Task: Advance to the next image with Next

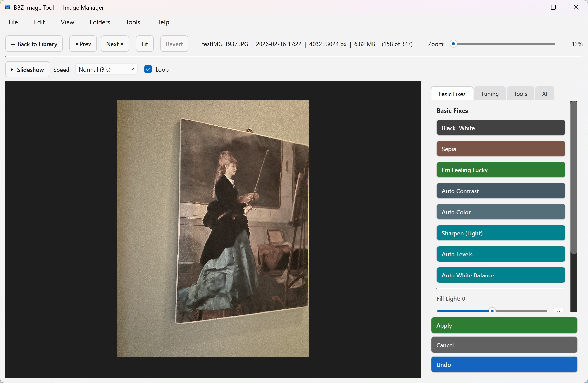Action: [115, 44]
